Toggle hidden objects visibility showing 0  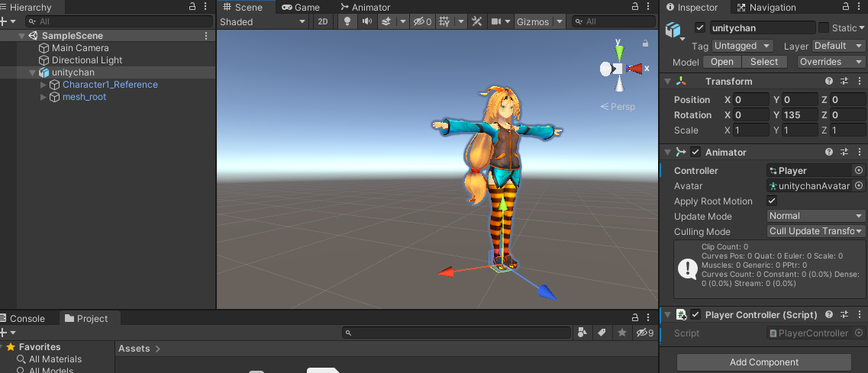tap(422, 21)
